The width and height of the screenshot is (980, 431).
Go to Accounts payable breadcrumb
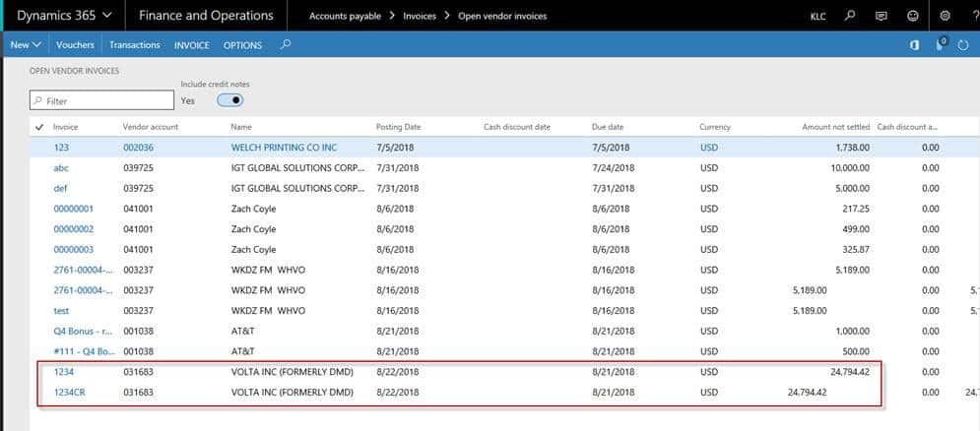pyautogui.click(x=345, y=17)
